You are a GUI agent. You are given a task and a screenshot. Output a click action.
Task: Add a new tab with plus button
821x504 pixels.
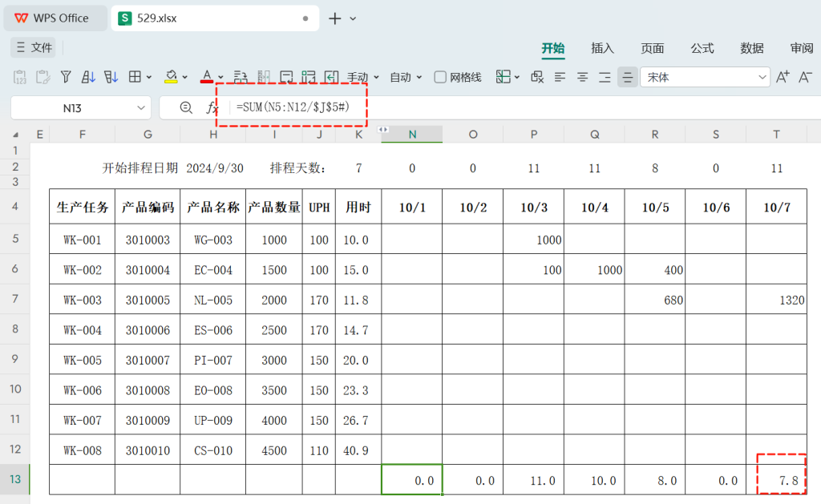(334, 19)
